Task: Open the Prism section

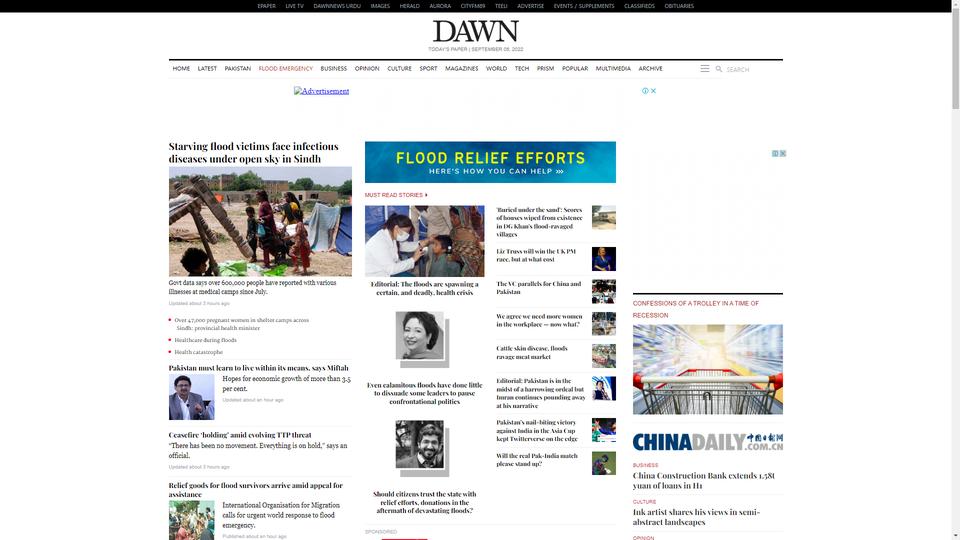Action: point(545,69)
